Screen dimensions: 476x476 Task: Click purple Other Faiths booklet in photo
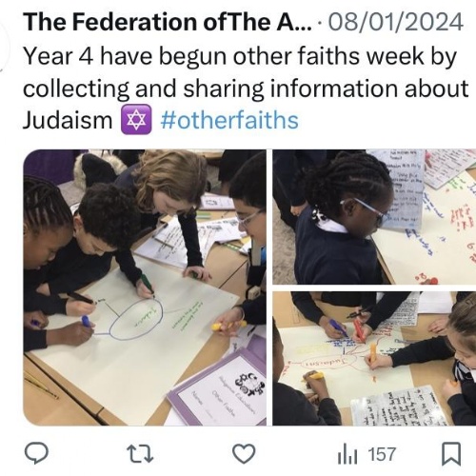point(217,391)
